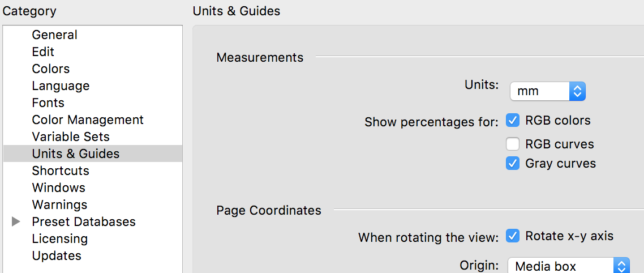
Task: Click the Units & Guides category
Action: (x=76, y=153)
